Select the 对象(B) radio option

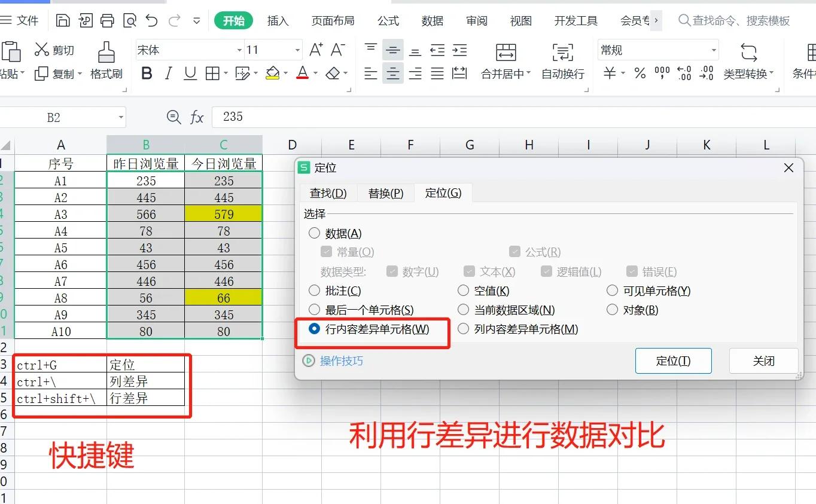pos(612,310)
